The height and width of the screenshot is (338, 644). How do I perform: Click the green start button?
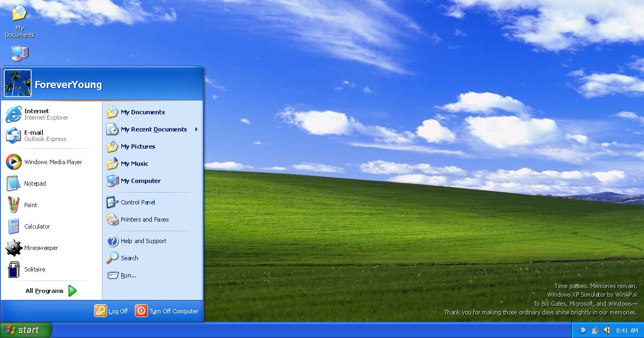(x=26, y=330)
